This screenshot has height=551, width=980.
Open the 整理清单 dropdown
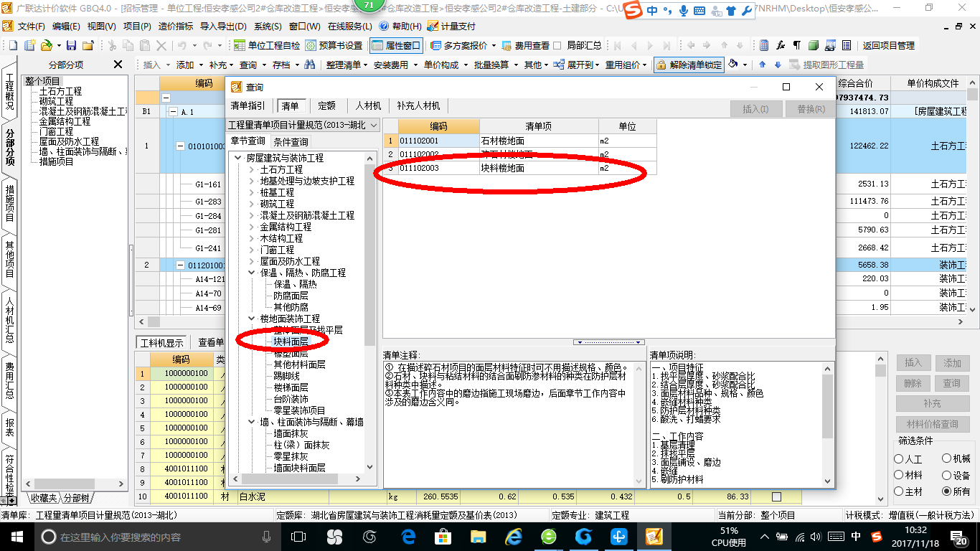point(347,65)
